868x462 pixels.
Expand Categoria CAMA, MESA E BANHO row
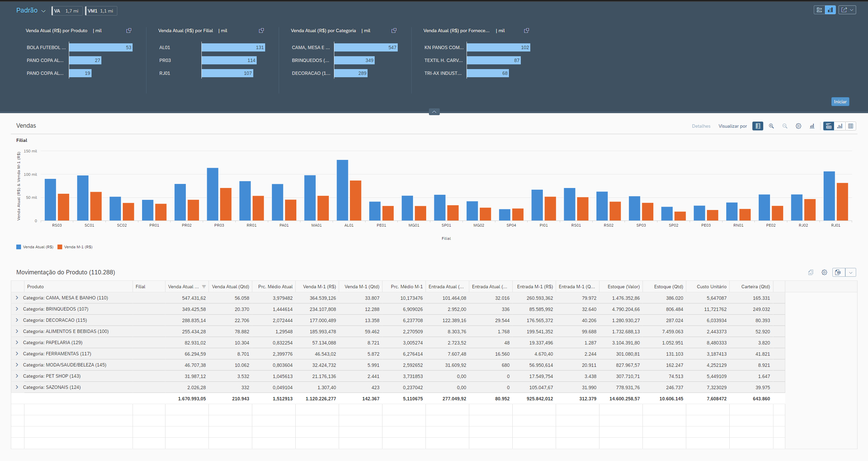click(17, 298)
